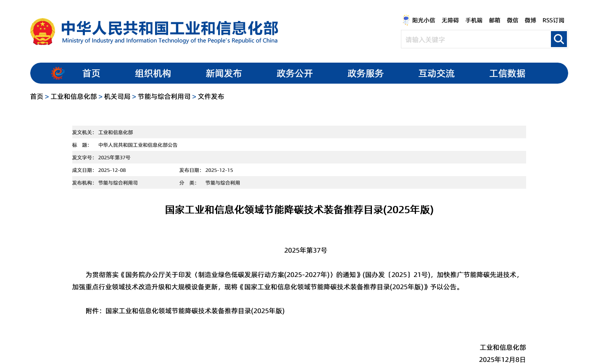Click the robot mascot icon beside 阳光小信
The width and height of the screenshot is (598, 364).
tap(406, 20)
